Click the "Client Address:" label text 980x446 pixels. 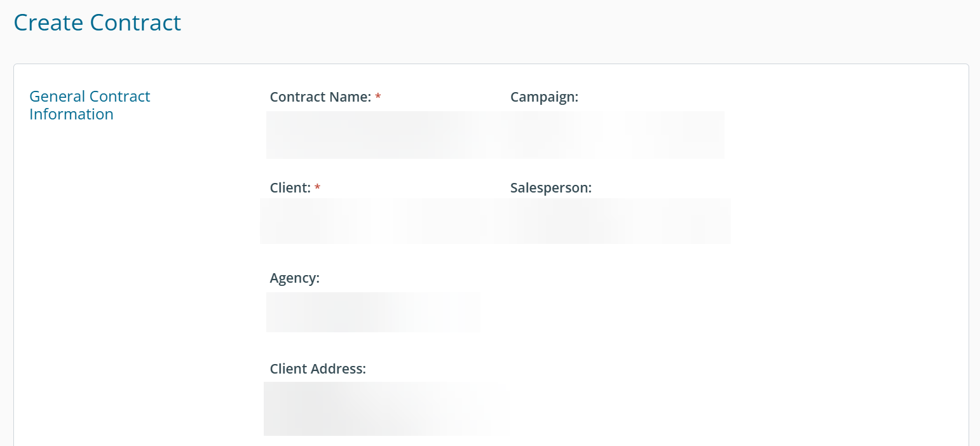click(x=318, y=369)
